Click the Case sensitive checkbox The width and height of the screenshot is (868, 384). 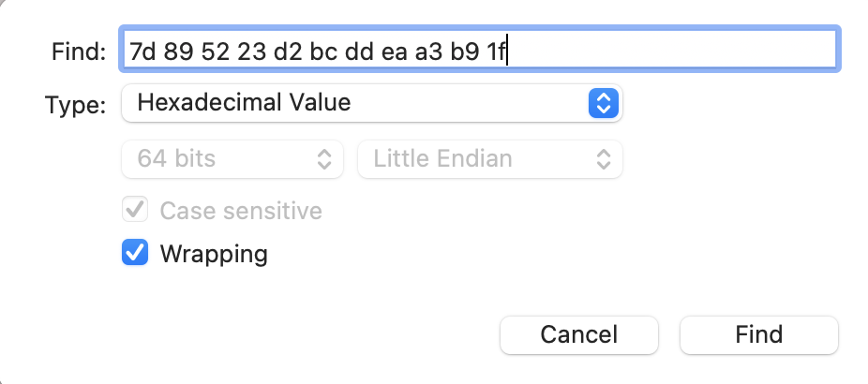click(135, 211)
